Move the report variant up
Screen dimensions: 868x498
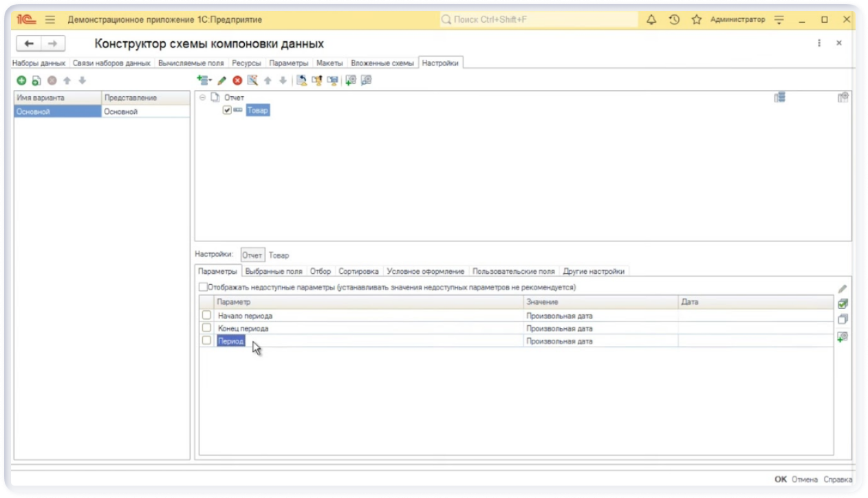(x=67, y=80)
